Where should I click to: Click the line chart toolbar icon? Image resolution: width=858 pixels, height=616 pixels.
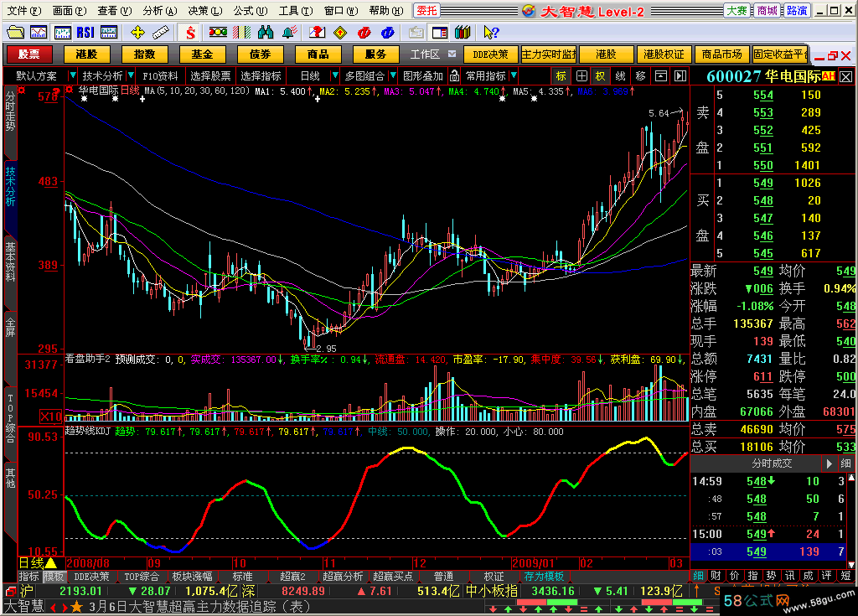[38, 33]
